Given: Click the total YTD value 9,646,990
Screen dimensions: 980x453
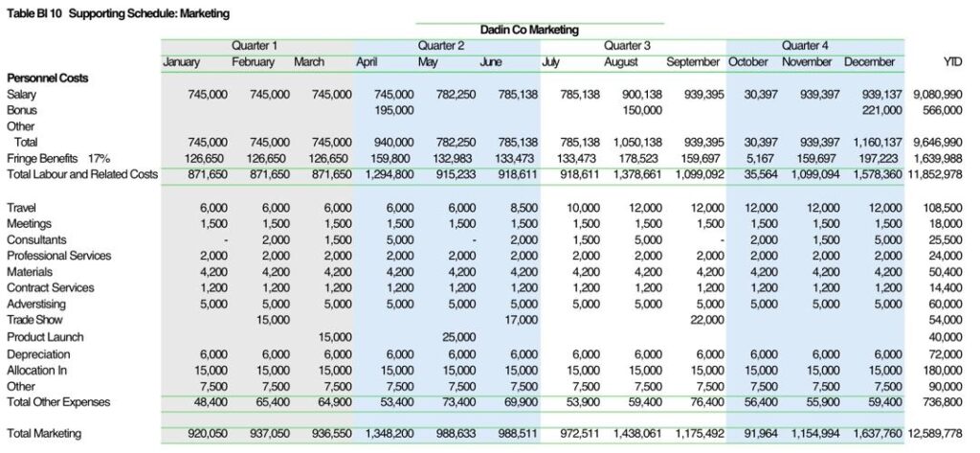Looking at the screenshot, I should pyautogui.click(x=938, y=142).
